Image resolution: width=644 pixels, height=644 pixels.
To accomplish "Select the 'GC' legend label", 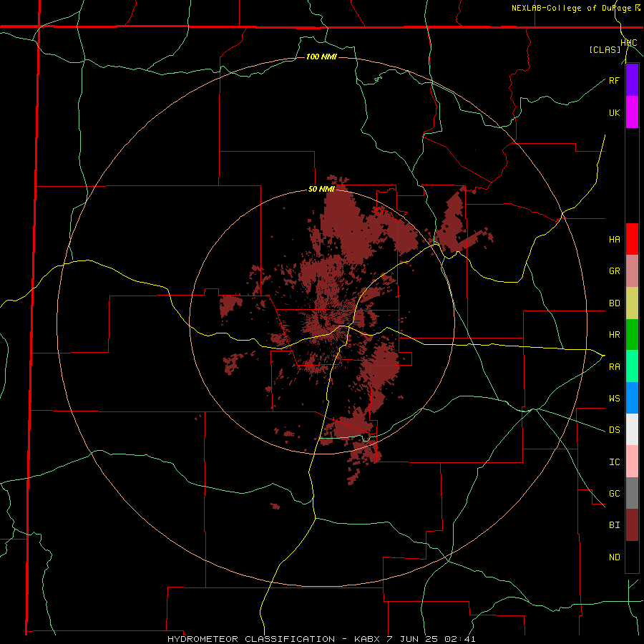I will click(614, 493).
